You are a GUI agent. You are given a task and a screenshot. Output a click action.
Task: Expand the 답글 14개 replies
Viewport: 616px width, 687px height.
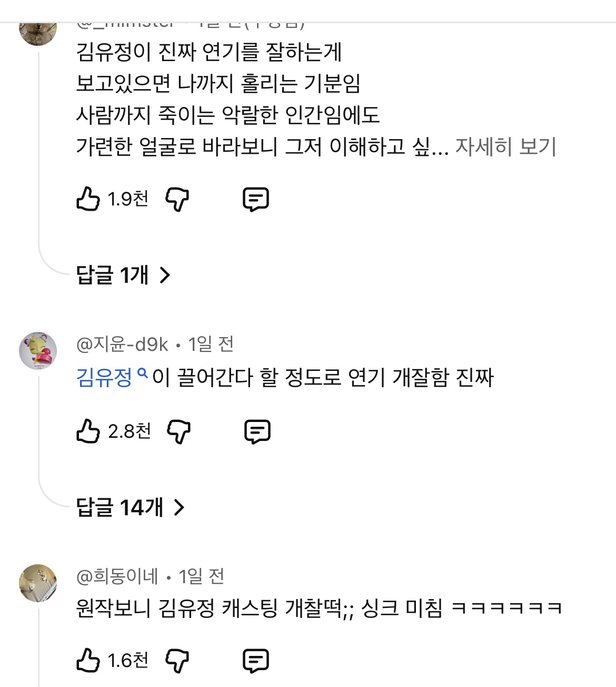131,507
